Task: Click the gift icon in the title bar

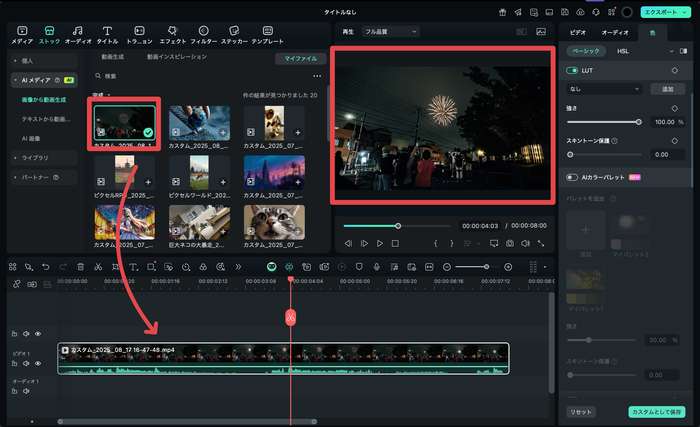Action: 503,12
